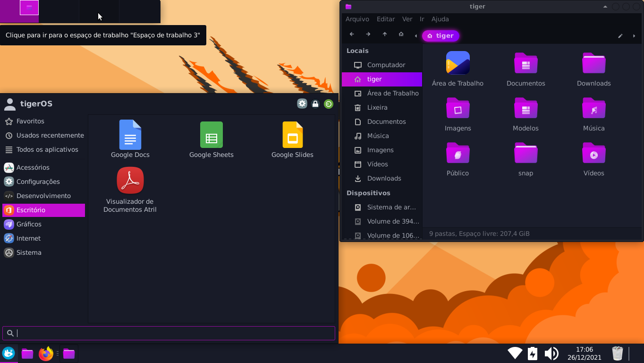Select the Sistema category

coord(44,252)
